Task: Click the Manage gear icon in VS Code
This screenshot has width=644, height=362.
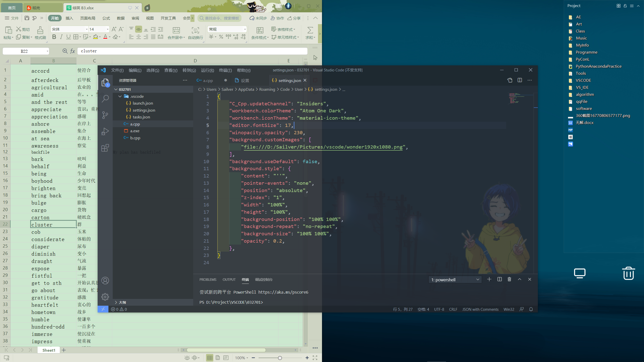Action: point(105,297)
